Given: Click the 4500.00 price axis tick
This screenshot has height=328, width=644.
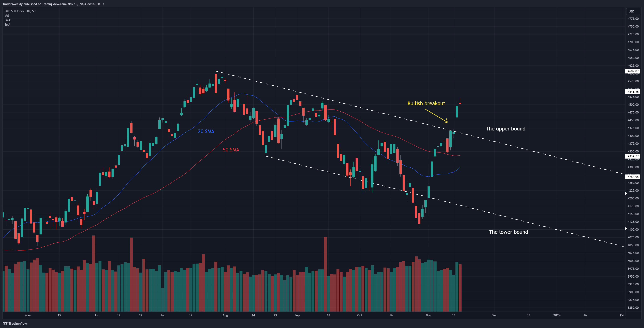Looking at the screenshot, I should (633, 105).
